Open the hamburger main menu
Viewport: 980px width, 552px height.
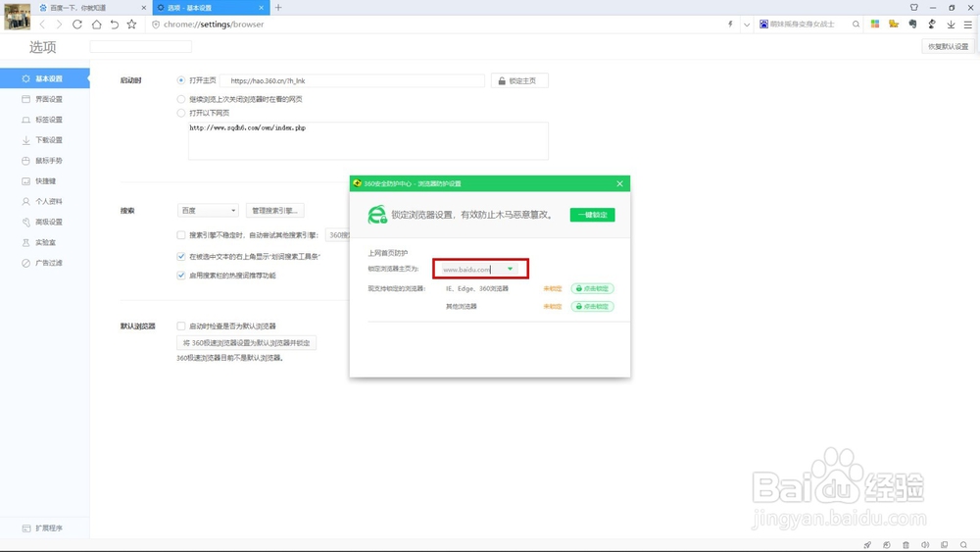967,25
